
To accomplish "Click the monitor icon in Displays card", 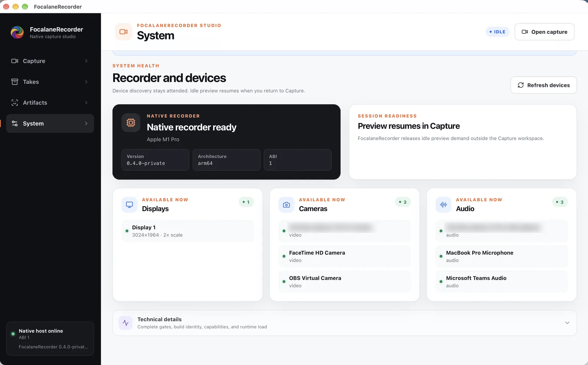I will 129,205.
